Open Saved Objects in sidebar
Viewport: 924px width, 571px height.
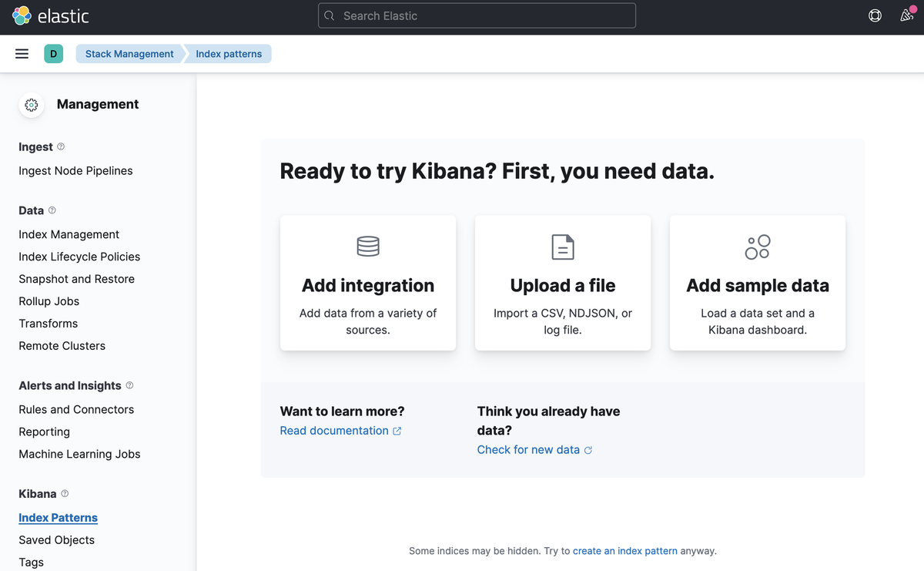(x=57, y=540)
